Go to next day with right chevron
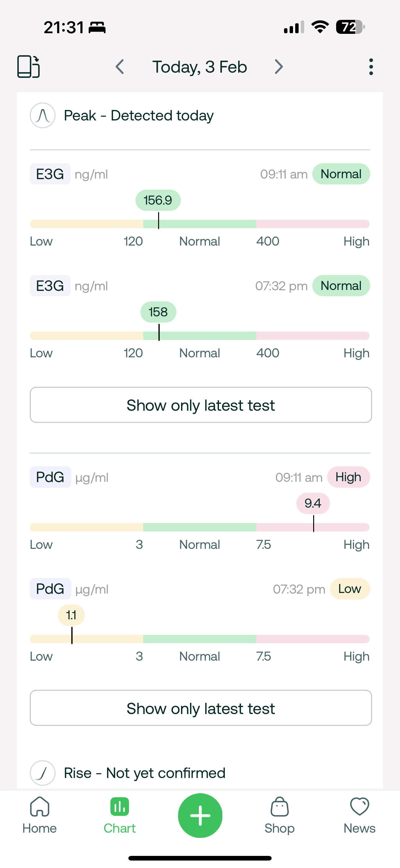400x868 pixels. pyautogui.click(x=278, y=67)
